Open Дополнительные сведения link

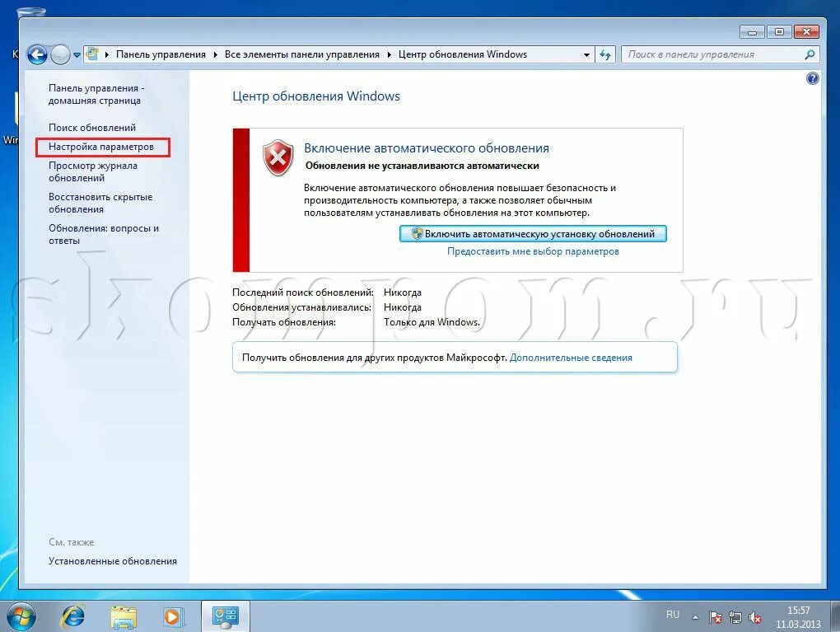point(571,358)
